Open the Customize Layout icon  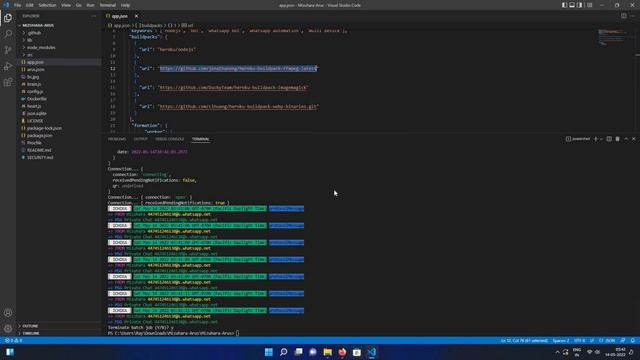tap(589, 5)
